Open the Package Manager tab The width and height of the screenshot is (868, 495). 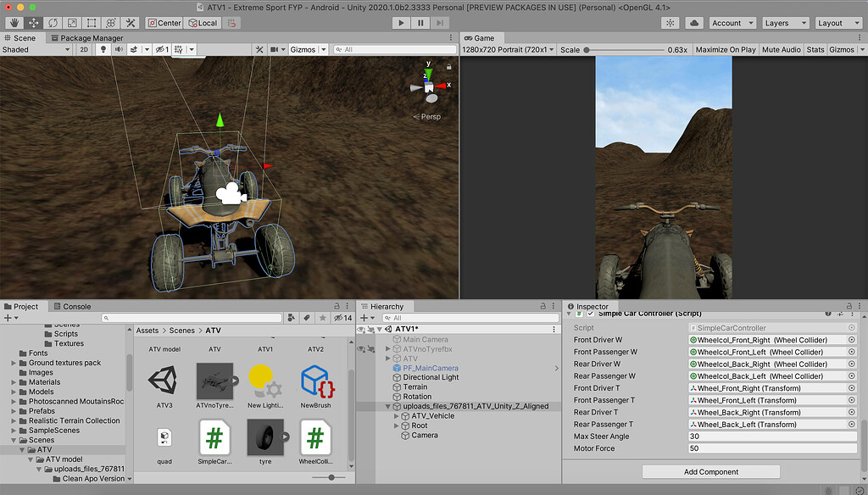(93, 37)
